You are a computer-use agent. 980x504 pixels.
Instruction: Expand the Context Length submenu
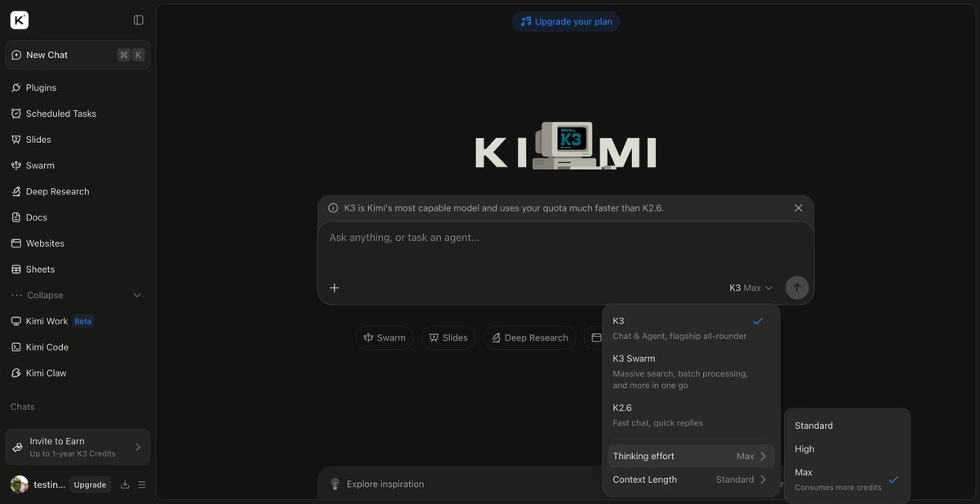point(691,479)
